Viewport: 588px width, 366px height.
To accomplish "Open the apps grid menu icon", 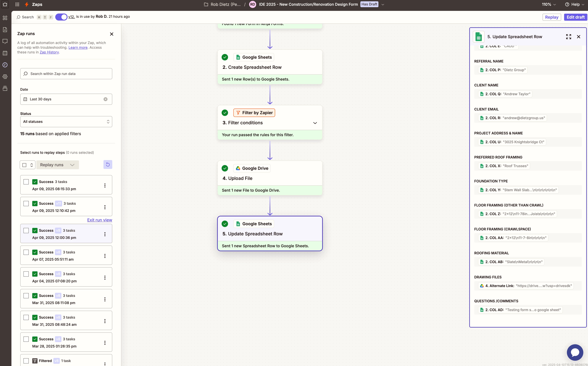I will pyautogui.click(x=17, y=4).
